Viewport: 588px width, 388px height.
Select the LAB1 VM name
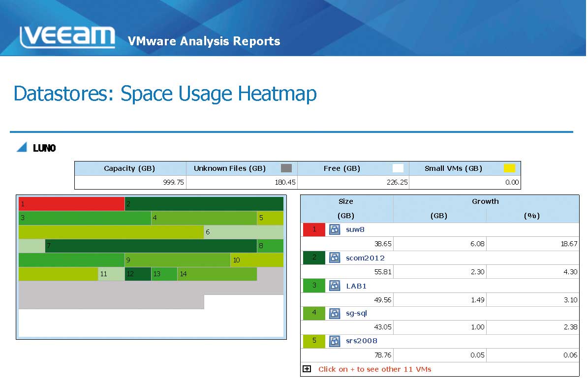[x=356, y=286]
